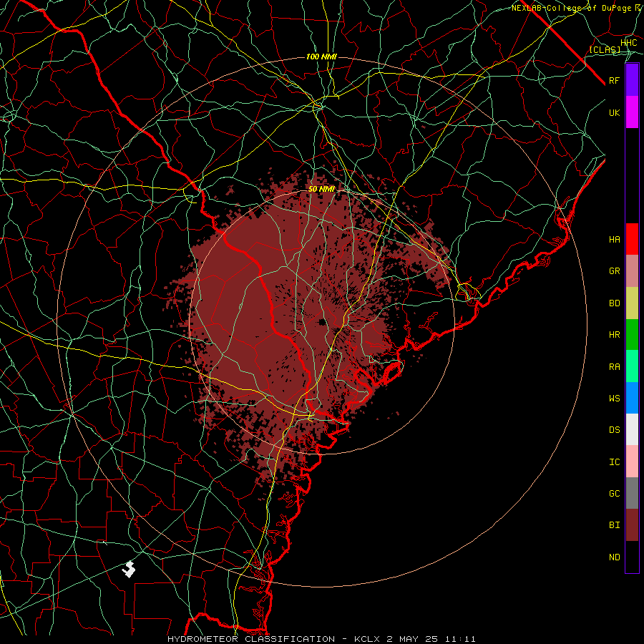Click the WS legend label
This screenshot has height=644, width=644.
(615, 399)
